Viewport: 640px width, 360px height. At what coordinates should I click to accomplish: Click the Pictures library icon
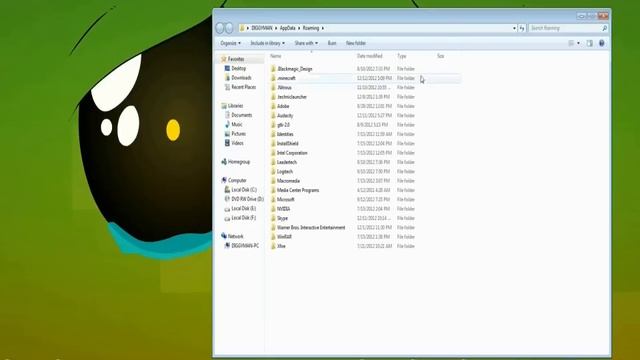click(x=227, y=134)
